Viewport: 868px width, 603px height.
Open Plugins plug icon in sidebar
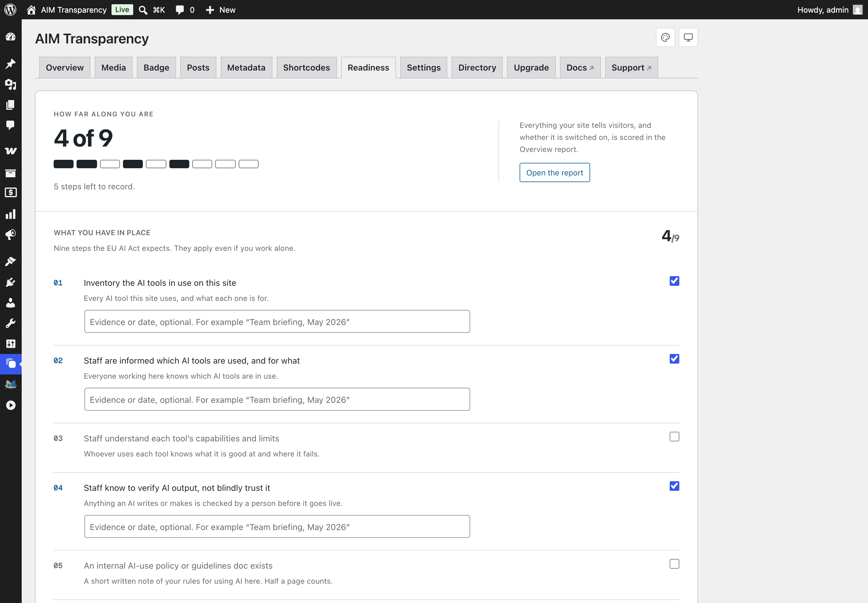pyautogui.click(x=11, y=282)
